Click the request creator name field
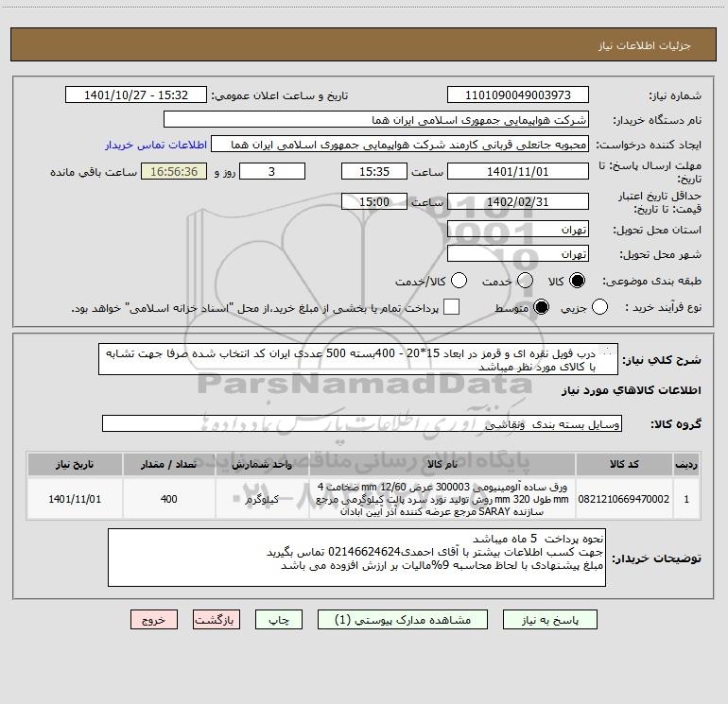This screenshot has height=704, width=728. tap(400, 145)
